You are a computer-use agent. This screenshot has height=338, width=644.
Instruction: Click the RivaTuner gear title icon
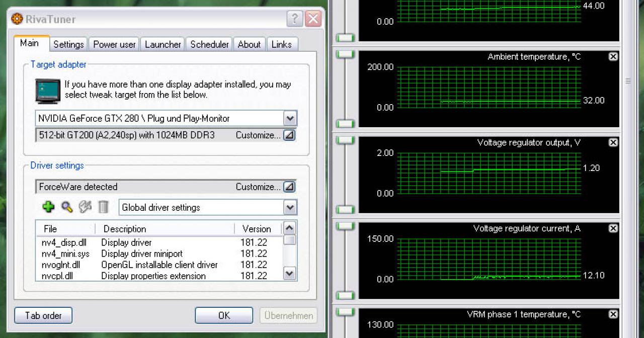[x=17, y=19]
